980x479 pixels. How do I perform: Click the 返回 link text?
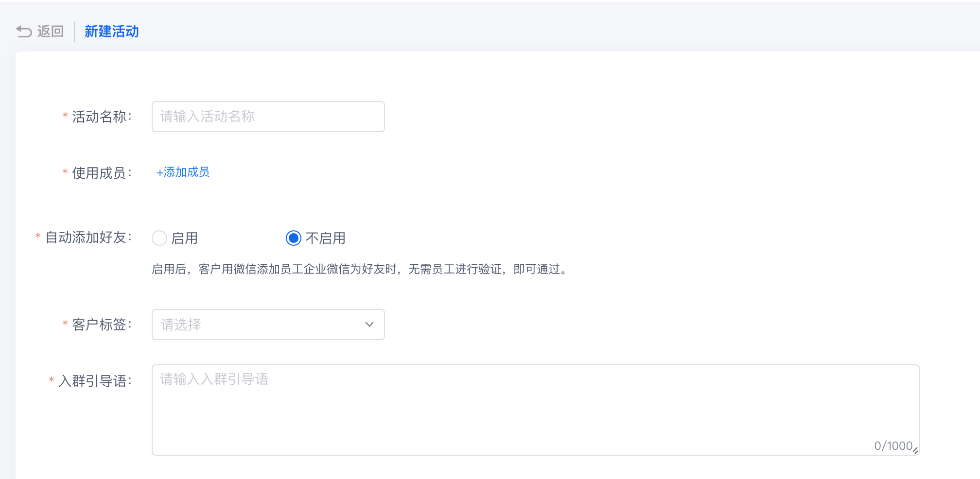(x=51, y=32)
